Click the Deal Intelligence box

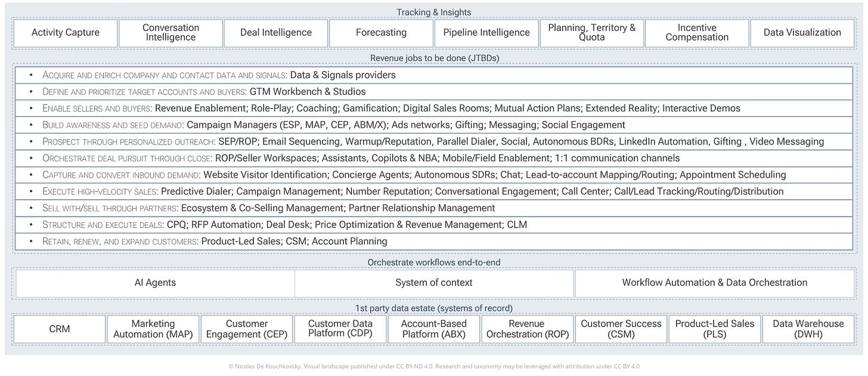tap(276, 33)
